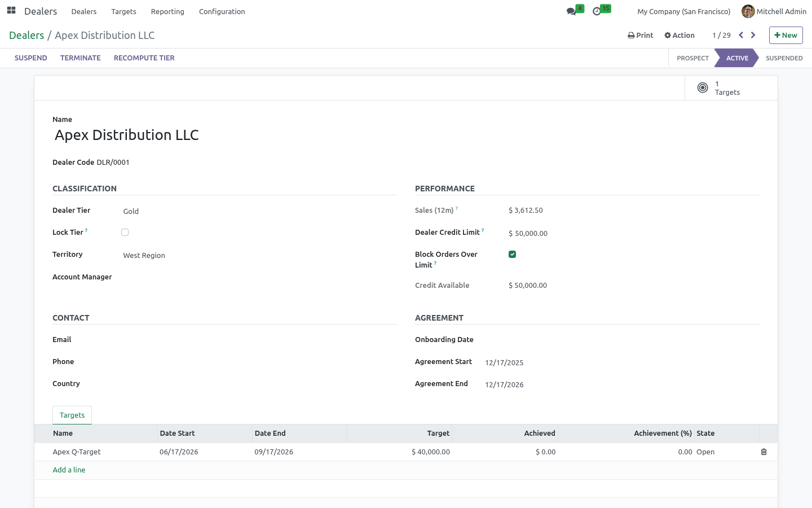
Task: Create a New dealer record
Action: 786,35
